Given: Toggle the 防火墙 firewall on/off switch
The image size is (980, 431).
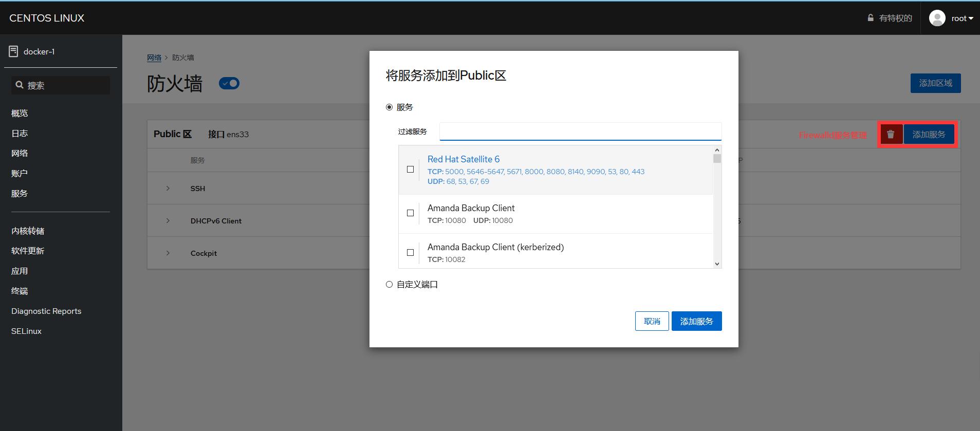Looking at the screenshot, I should [x=229, y=83].
